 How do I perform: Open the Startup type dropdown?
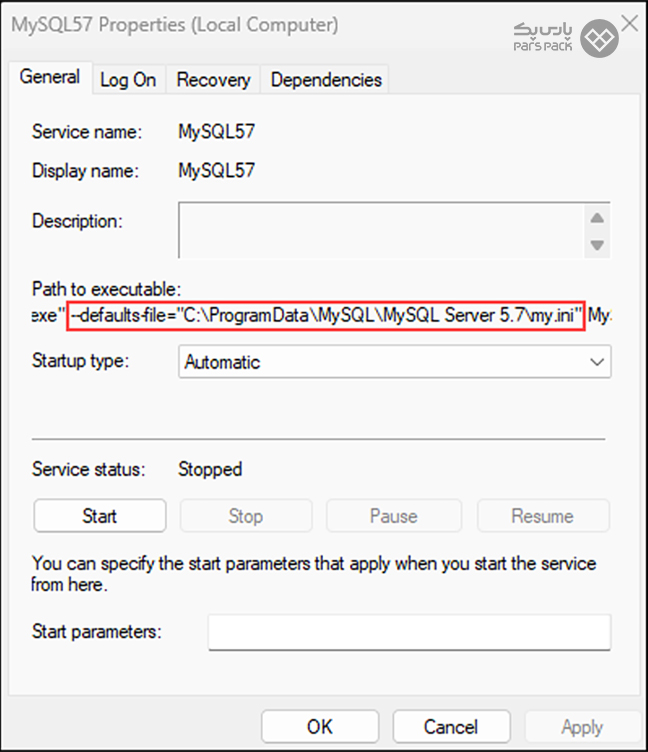pos(395,362)
